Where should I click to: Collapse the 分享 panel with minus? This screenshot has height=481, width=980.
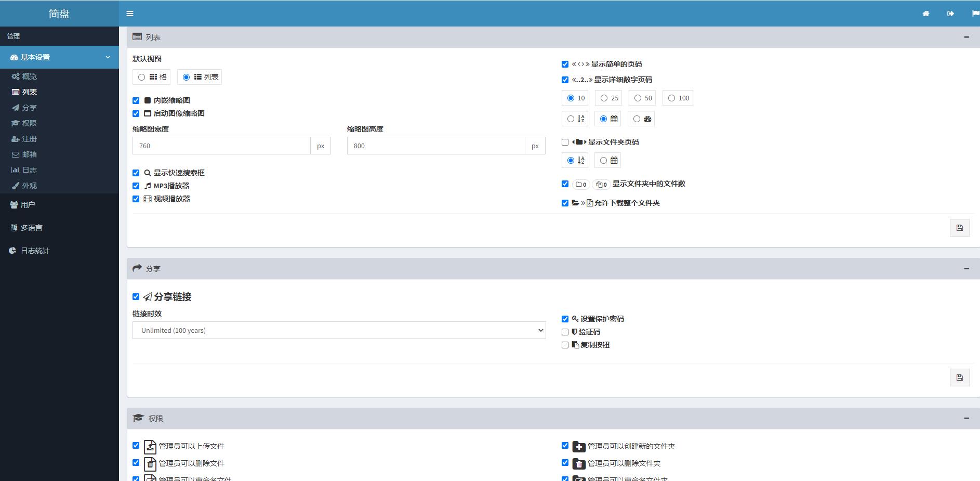966,268
